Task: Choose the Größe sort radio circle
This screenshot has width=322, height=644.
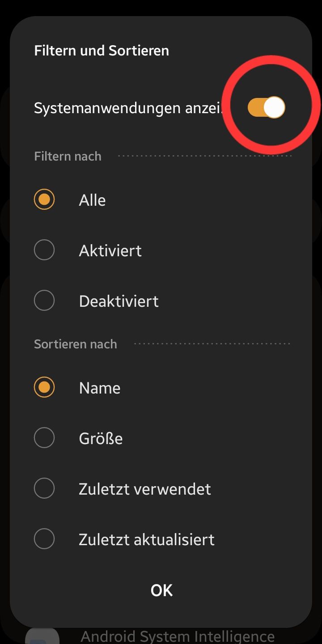Action: 44,438
